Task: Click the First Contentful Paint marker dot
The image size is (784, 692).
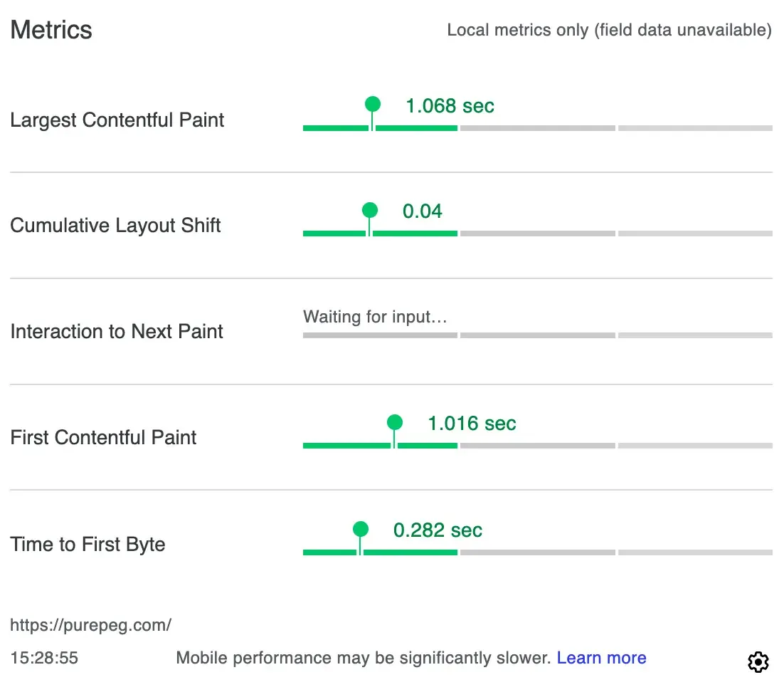Action: [x=394, y=421]
